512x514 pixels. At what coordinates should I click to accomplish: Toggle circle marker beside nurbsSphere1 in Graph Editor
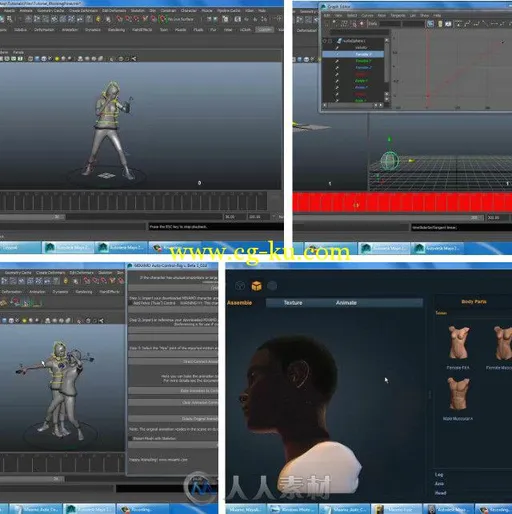pyautogui.click(x=324, y=41)
